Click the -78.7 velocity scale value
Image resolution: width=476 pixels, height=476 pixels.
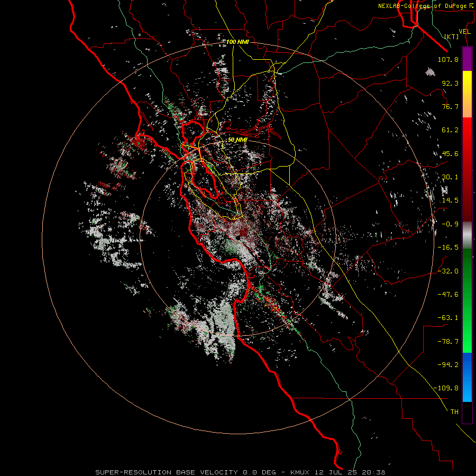[x=448, y=342]
